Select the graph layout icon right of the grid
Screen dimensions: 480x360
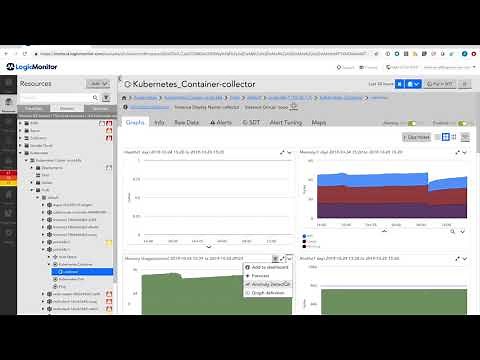pos(454,137)
